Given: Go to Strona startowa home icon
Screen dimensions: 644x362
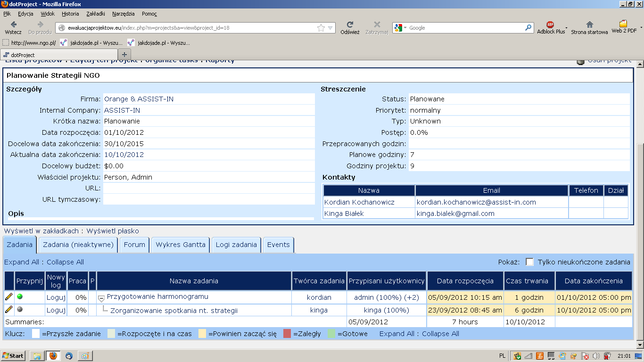Looking at the screenshot, I should click(589, 25).
